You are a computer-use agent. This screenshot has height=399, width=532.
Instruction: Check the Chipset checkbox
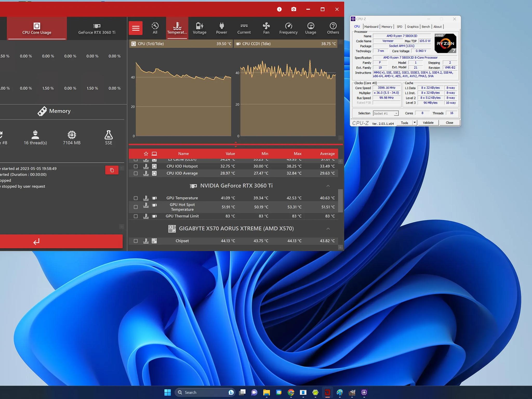(136, 241)
